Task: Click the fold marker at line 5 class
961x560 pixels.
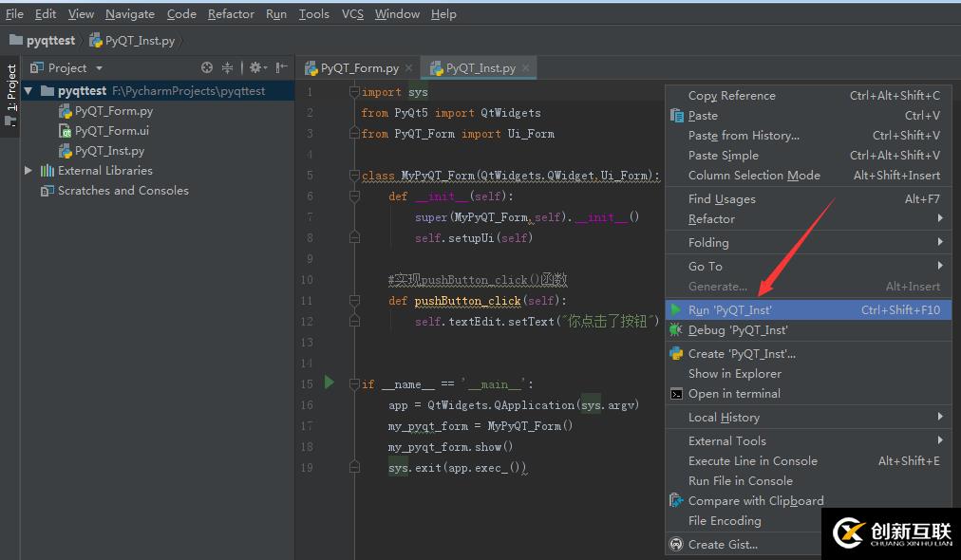Action: coord(354,176)
